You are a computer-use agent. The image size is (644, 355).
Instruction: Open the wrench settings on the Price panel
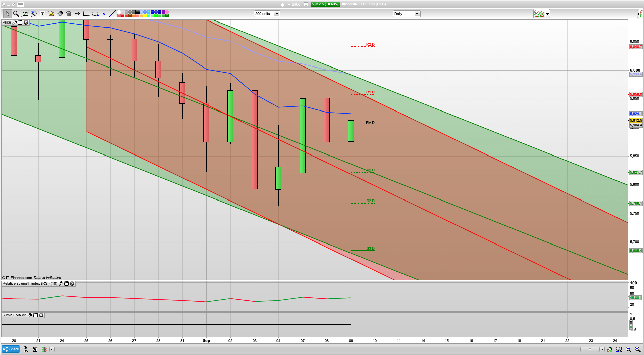tap(15, 22)
